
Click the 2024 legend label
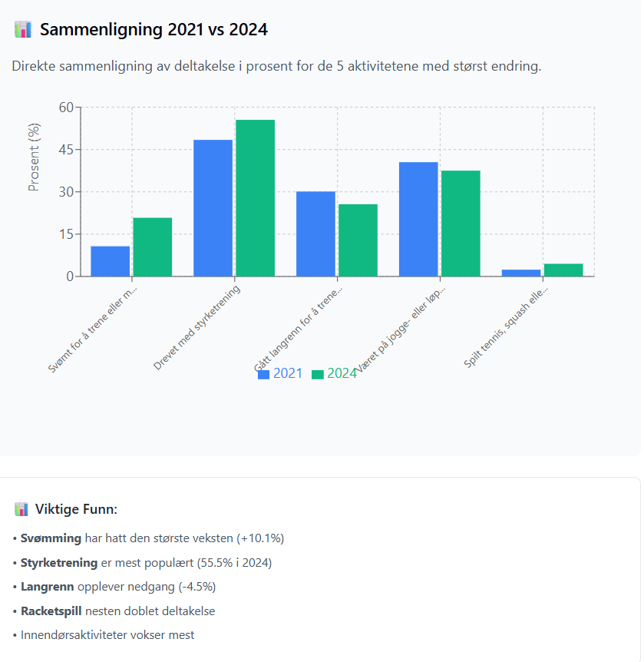342,374
